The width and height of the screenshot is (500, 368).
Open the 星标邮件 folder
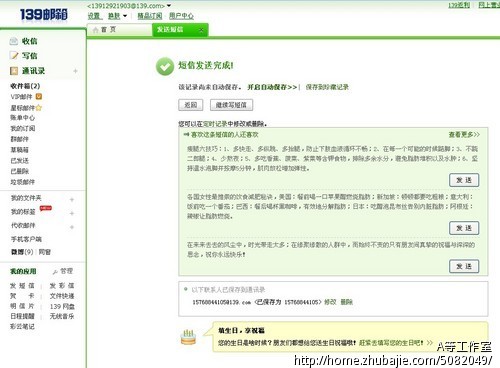tap(22, 108)
